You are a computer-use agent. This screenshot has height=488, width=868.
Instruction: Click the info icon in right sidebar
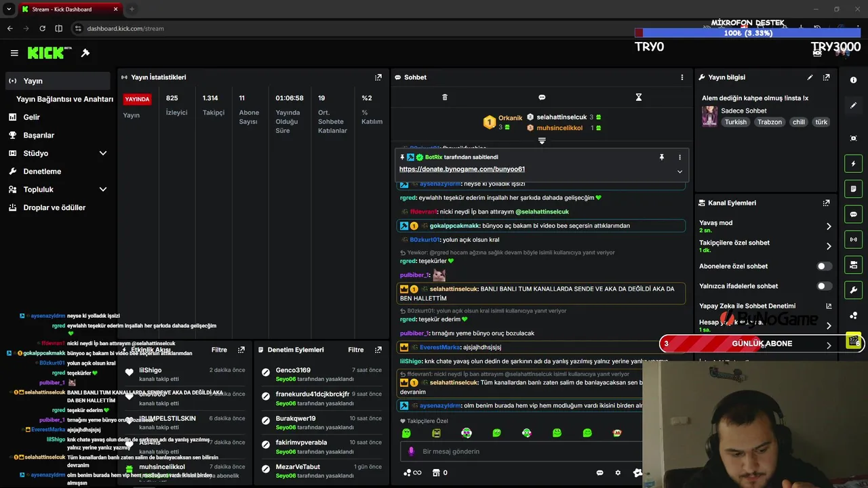[854, 80]
